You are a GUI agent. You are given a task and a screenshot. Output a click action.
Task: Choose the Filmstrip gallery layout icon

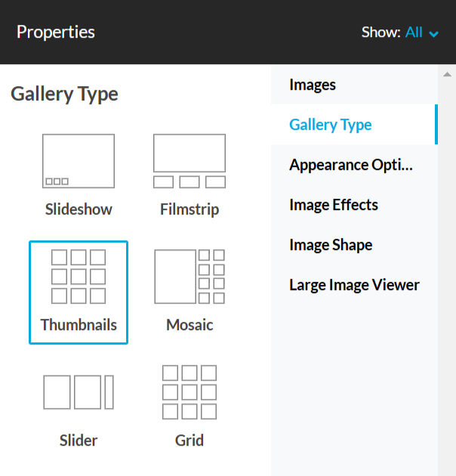[x=189, y=161]
